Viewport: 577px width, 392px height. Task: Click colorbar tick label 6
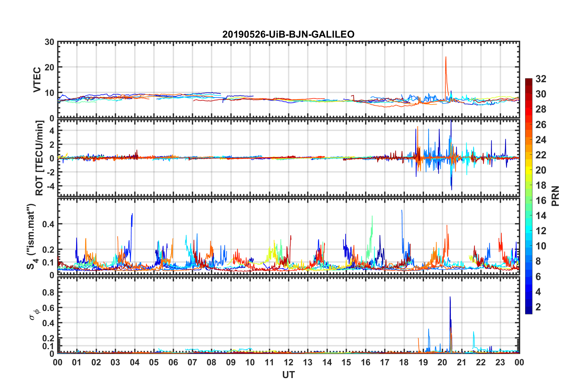click(x=538, y=276)
